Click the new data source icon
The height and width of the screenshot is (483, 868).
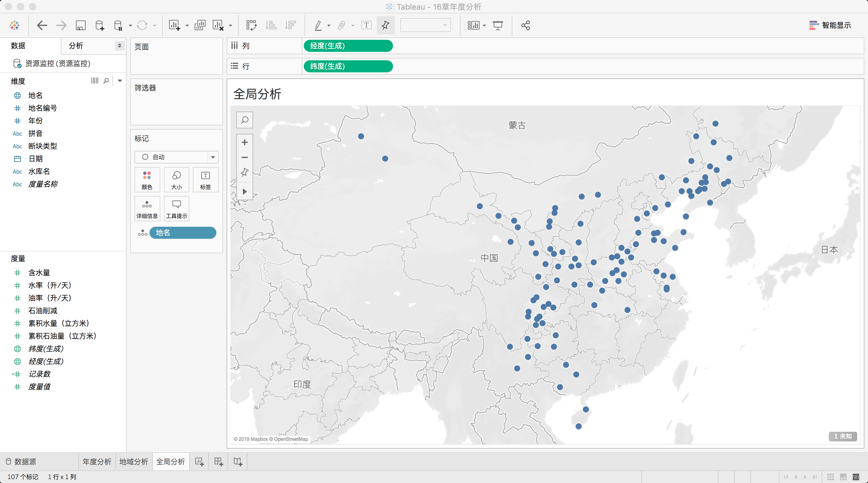100,25
